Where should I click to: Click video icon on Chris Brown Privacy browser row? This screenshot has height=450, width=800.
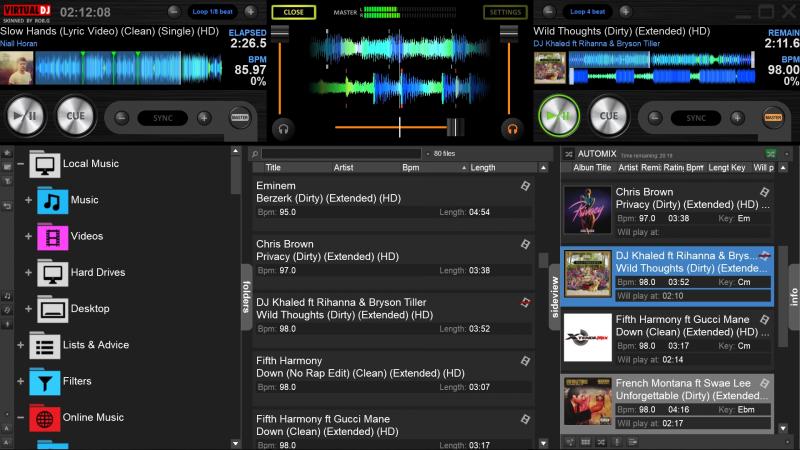525,244
